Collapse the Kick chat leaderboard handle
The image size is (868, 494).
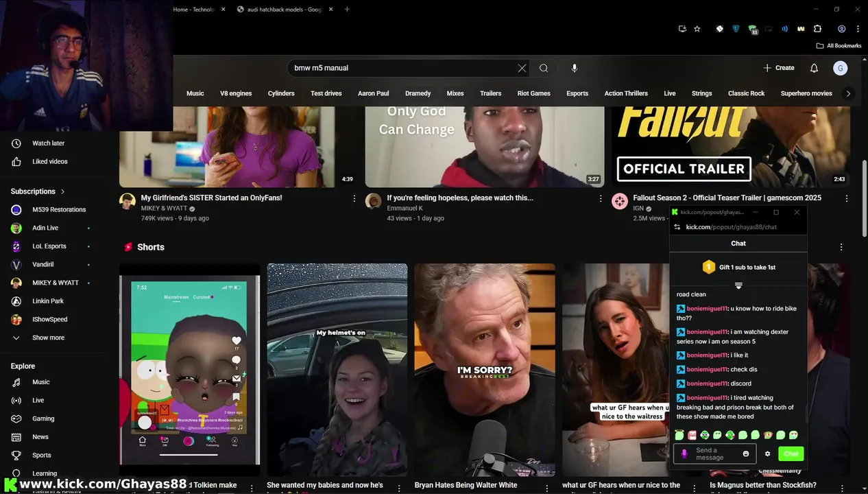point(738,285)
